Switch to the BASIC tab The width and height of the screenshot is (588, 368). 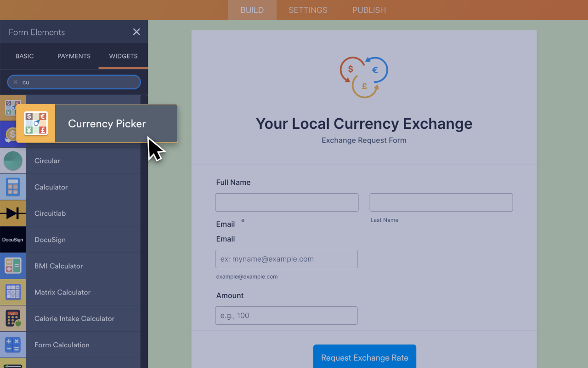25,56
